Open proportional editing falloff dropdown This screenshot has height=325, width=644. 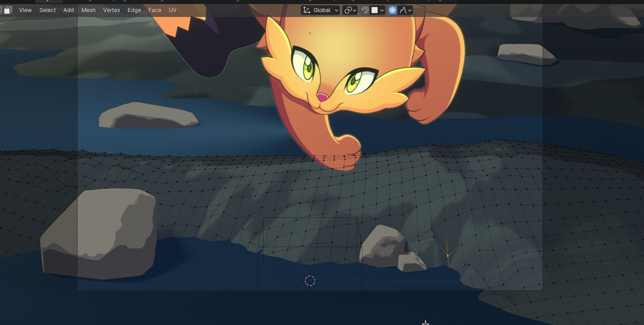click(405, 10)
